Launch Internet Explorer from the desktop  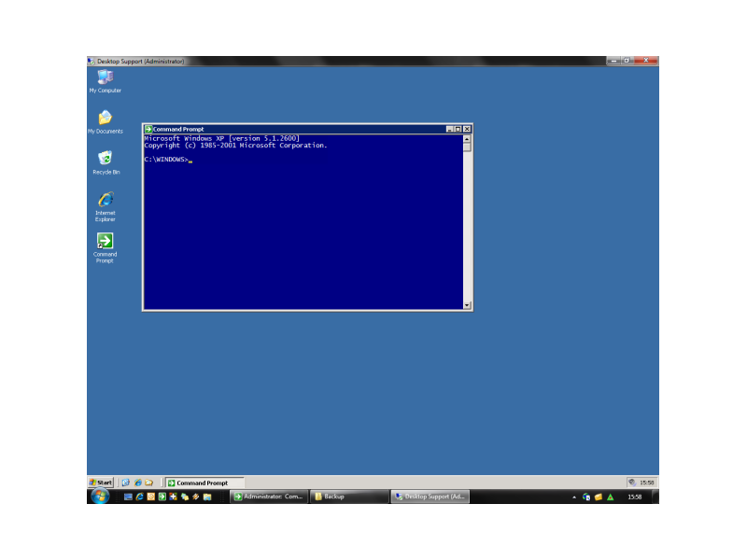(105, 199)
